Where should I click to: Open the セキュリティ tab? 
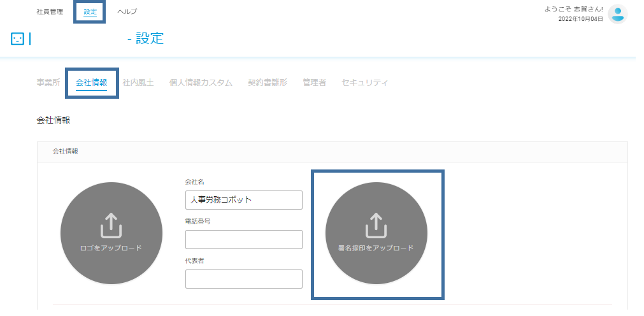(x=365, y=82)
